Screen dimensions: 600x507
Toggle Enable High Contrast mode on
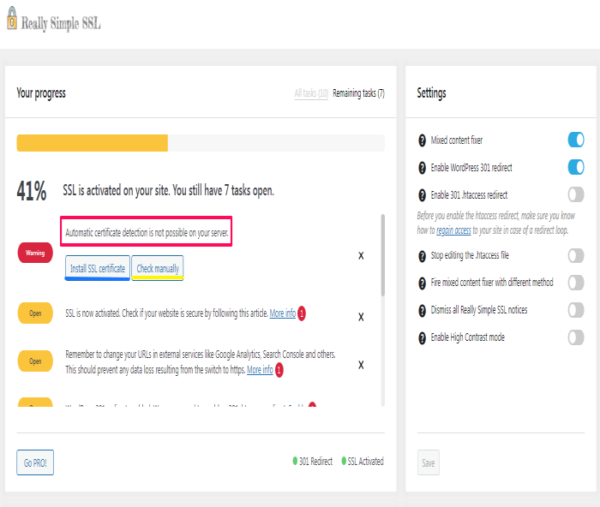coord(575,338)
